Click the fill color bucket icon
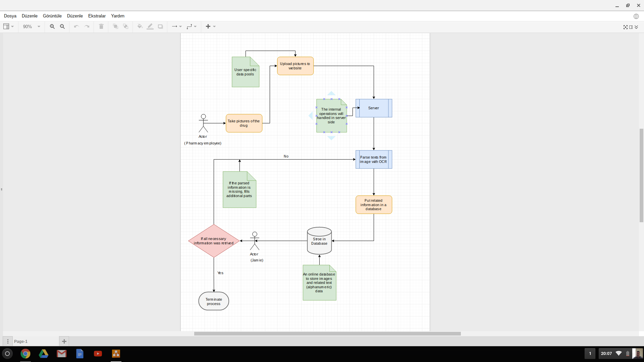This screenshot has width=644, height=362. point(140,26)
